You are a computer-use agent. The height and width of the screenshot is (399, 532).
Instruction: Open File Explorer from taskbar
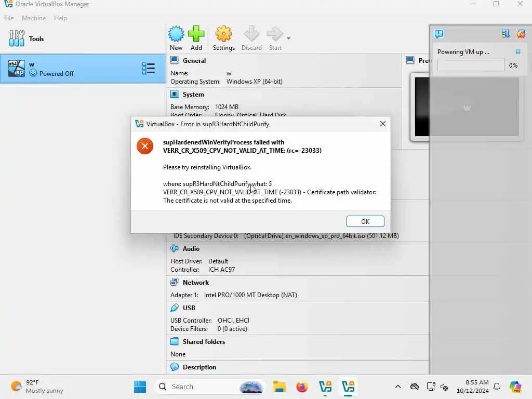(279, 387)
